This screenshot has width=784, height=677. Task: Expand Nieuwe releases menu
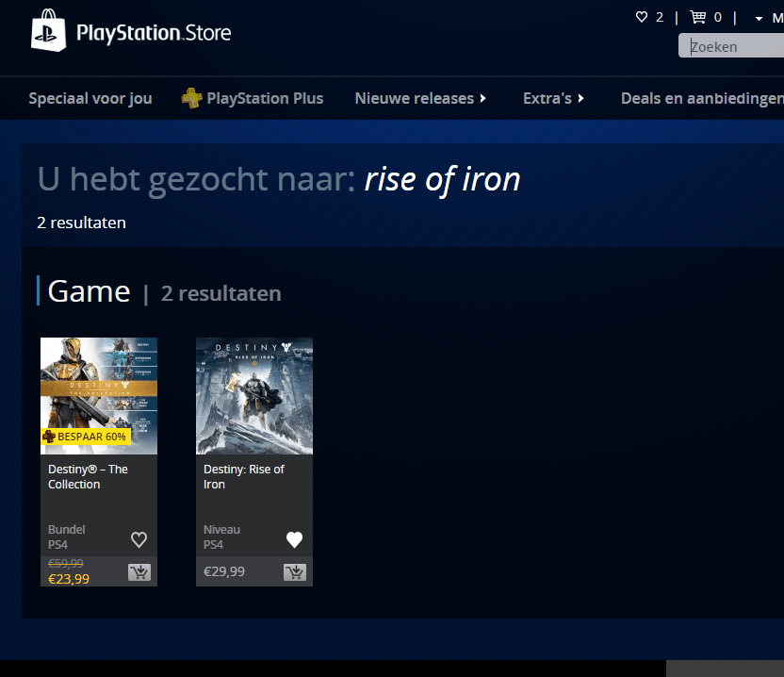click(x=420, y=98)
